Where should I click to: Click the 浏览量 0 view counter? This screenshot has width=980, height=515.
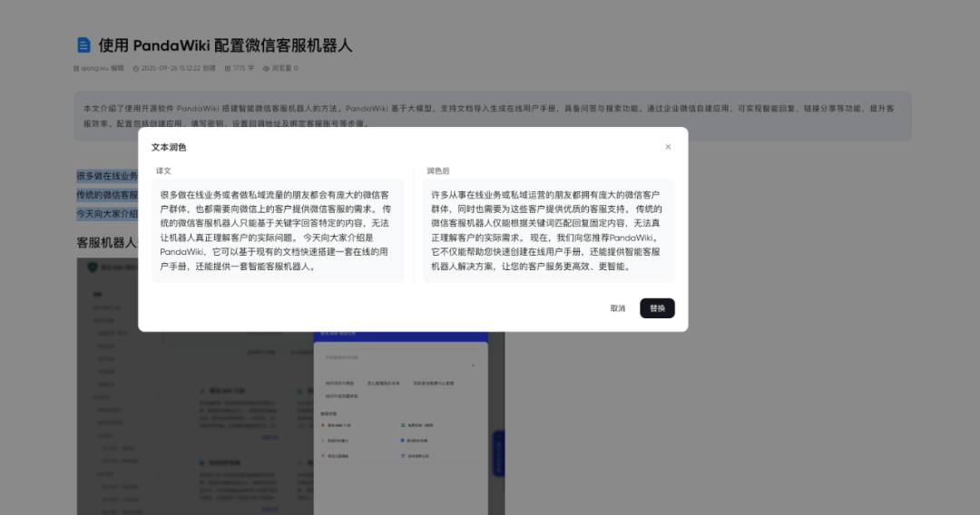point(280,68)
